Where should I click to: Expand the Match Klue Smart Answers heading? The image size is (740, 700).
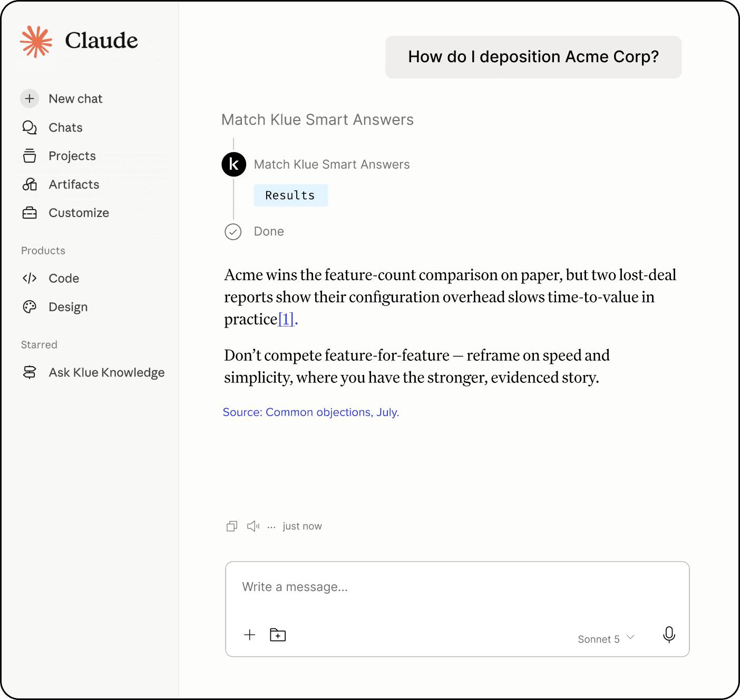pyautogui.click(x=317, y=120)
